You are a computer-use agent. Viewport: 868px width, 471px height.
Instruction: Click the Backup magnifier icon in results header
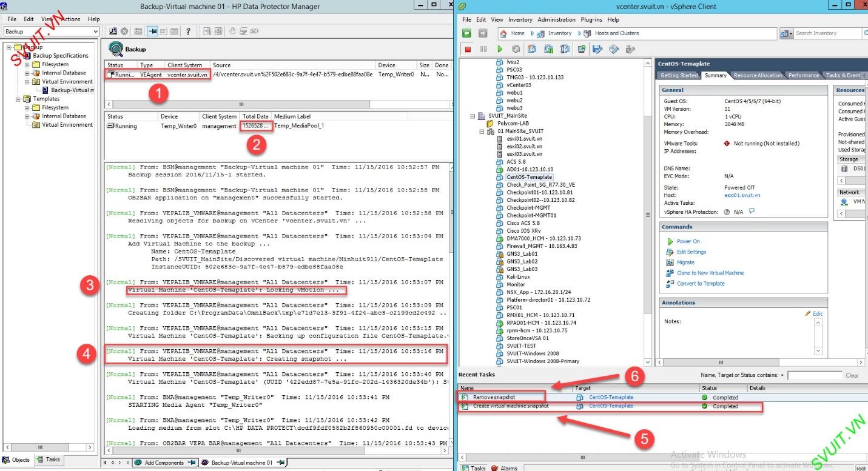point(115,49)
